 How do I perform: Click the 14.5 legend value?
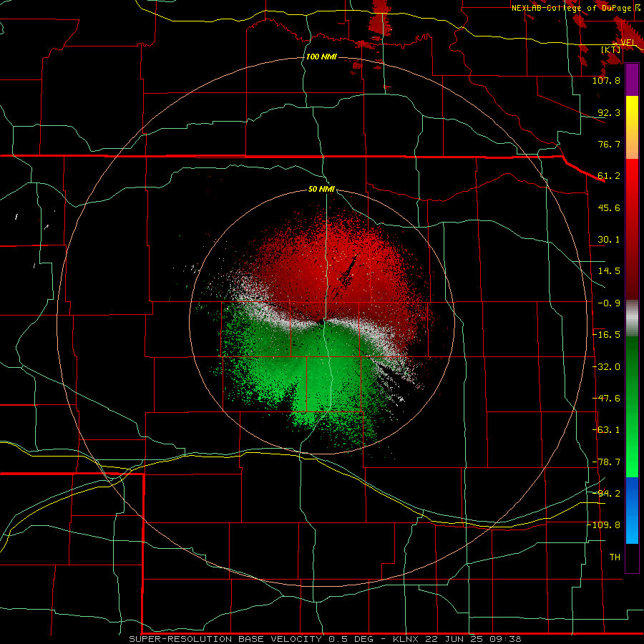[609, 271]
